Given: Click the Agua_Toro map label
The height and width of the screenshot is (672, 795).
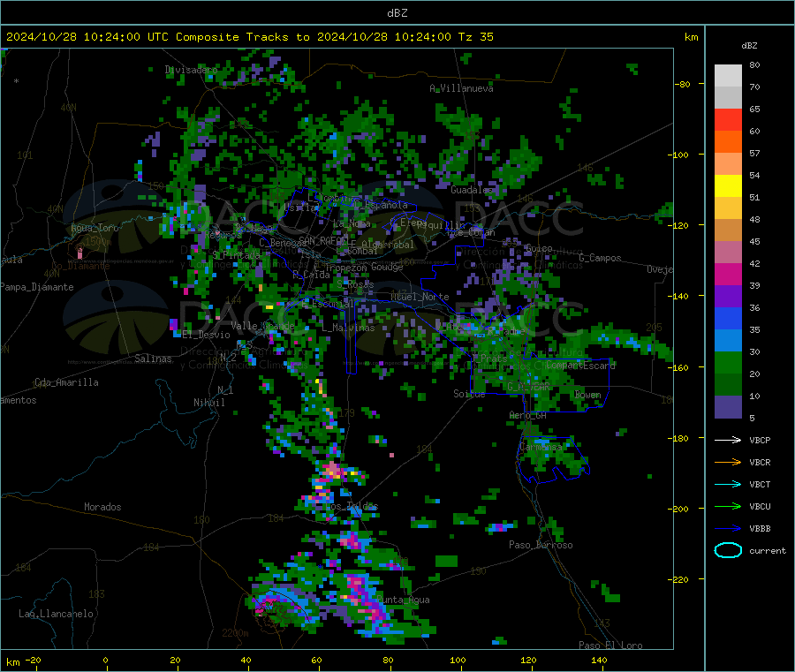Looking at the screenshot, I should tap(95, 228).
